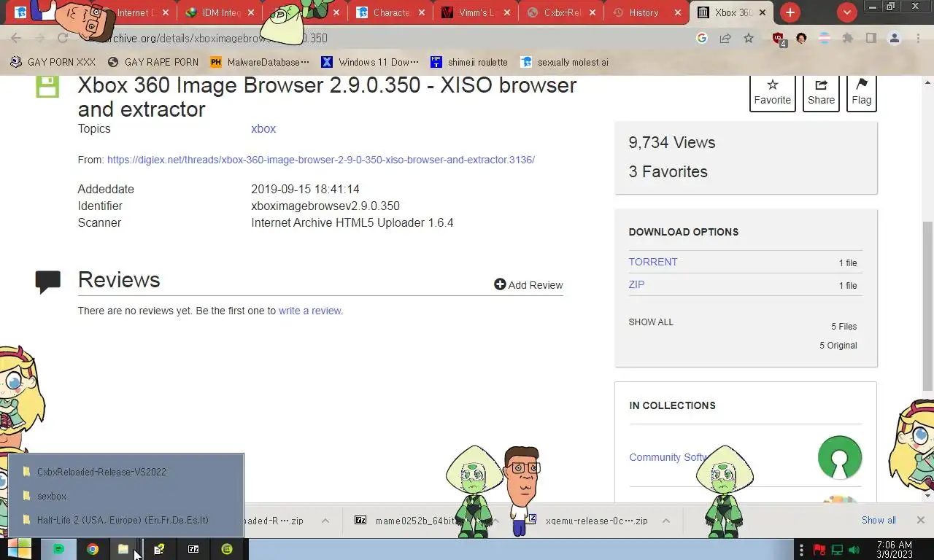The image size is (934, 560).
Task: Open CxbxReloaded-Release-VS2022 folder in jump list
Action: click(126, 472)
